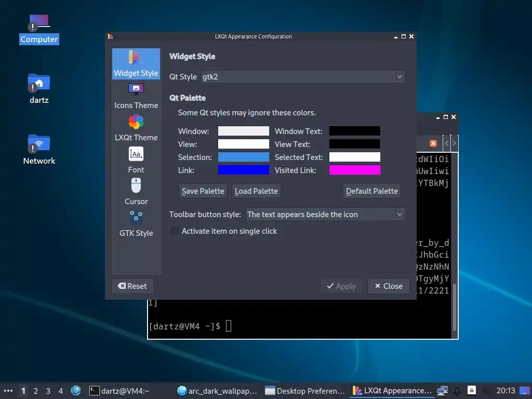Select LXQt Appearance taskbar entry

pyautogui.click(x=392, y=391)
